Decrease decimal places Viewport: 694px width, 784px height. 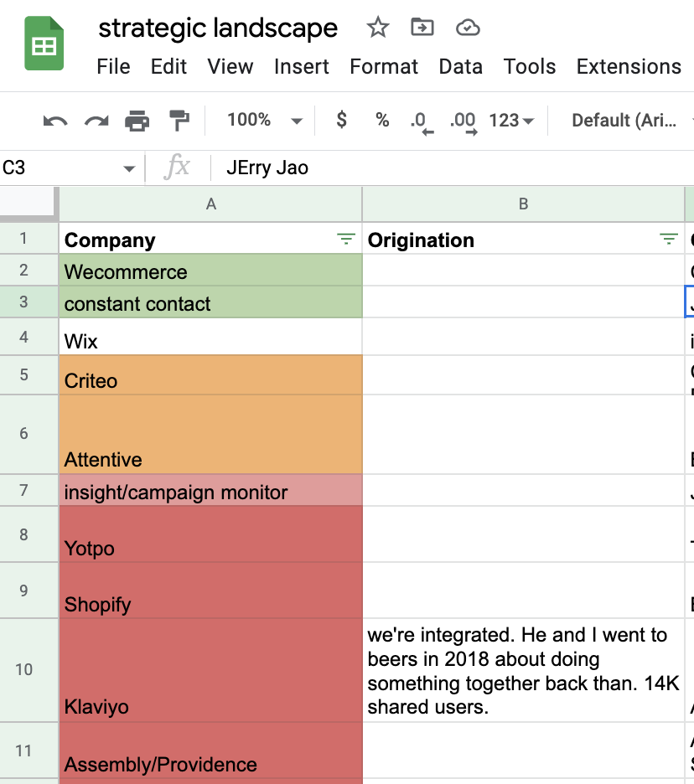[x=422, y=122]
